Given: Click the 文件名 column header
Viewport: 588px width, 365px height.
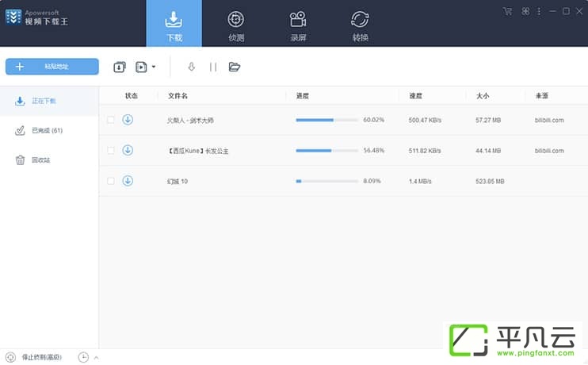Looking at the screenshot, I should point(178,96).
